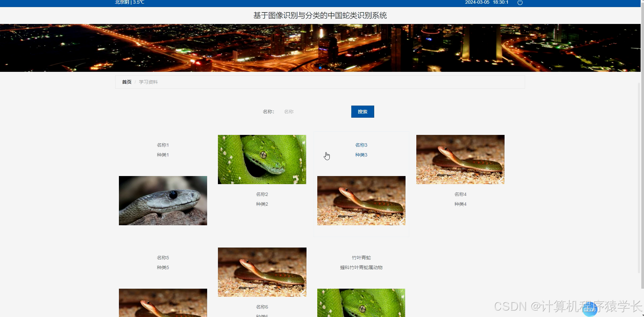Viewport: 644px width, 317px height.
Task: Focus the 名称 search input field
Action: 313,112
